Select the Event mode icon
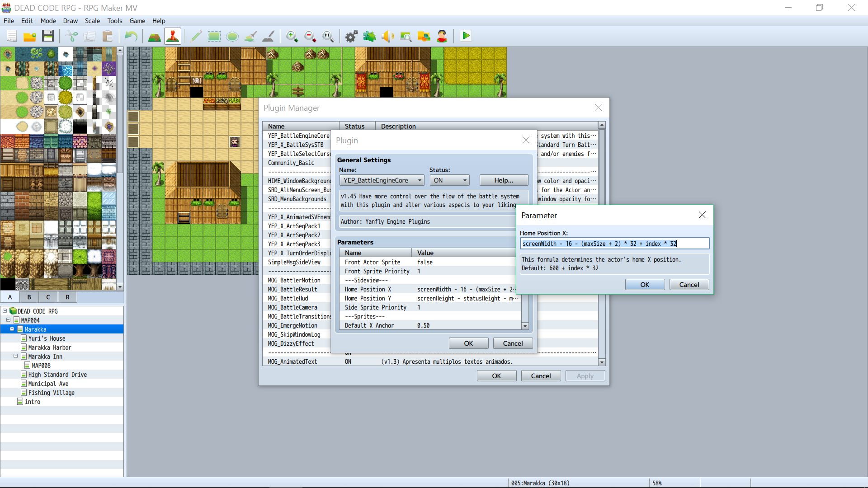 (173, 36)
